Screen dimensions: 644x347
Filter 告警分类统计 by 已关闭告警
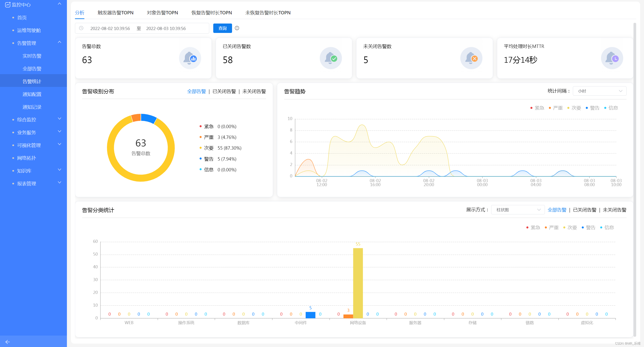tap(585, 210)
